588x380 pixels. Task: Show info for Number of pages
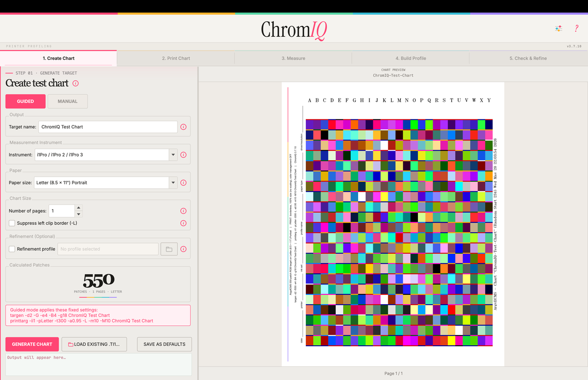tap(183, 211)
